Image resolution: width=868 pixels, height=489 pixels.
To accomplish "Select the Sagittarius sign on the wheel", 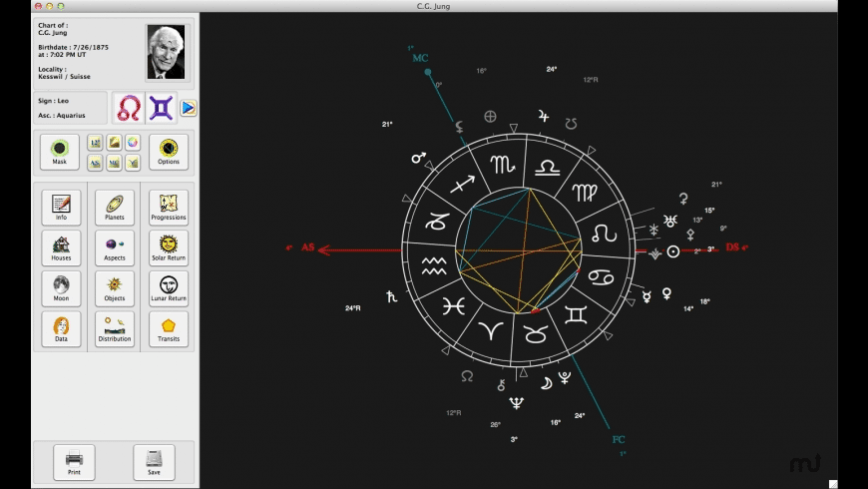I will click(462, 184).
